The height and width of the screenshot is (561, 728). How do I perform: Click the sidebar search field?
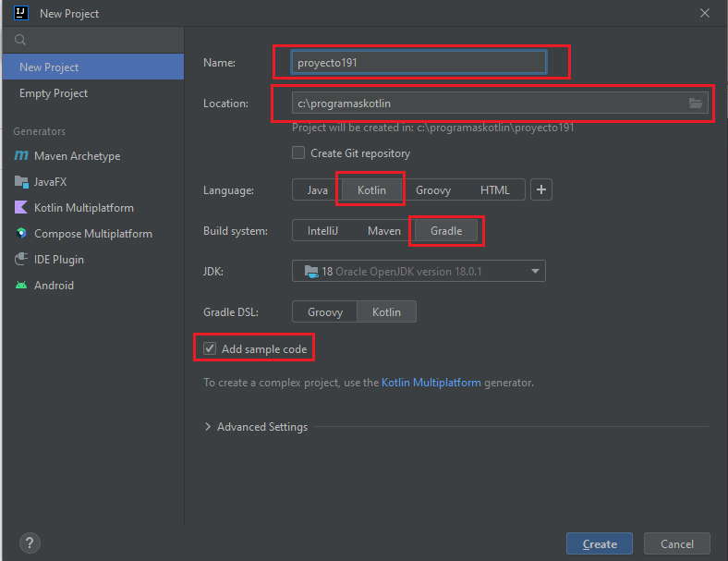[93, 40]
